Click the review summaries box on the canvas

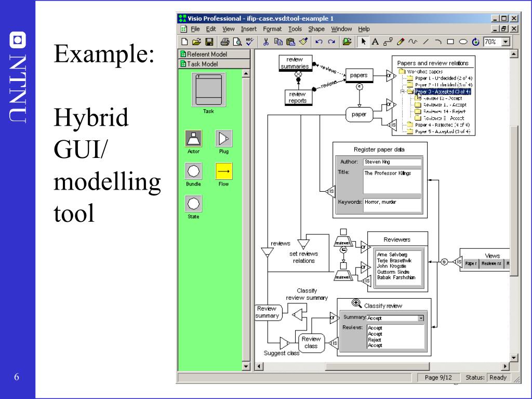(x=295, y=63)
